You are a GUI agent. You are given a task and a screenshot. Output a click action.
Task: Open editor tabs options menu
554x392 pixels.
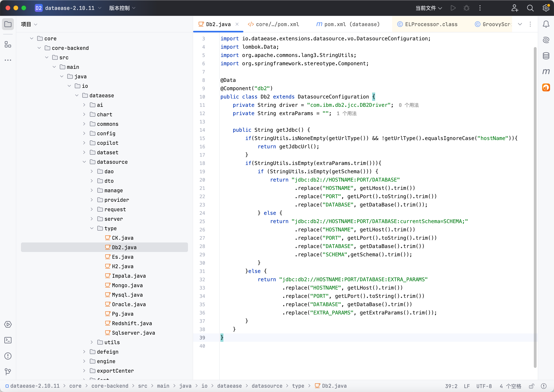click(x=530, y=24)
